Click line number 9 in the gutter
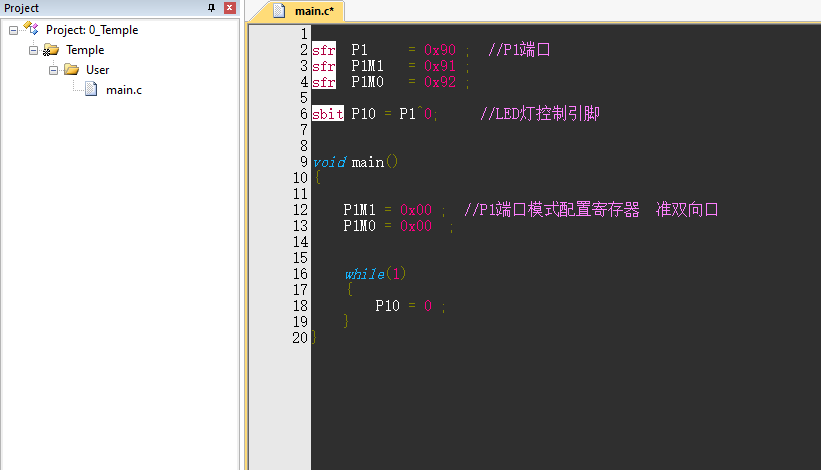Screen dimensions: 821x470 [x=304, y=162]
